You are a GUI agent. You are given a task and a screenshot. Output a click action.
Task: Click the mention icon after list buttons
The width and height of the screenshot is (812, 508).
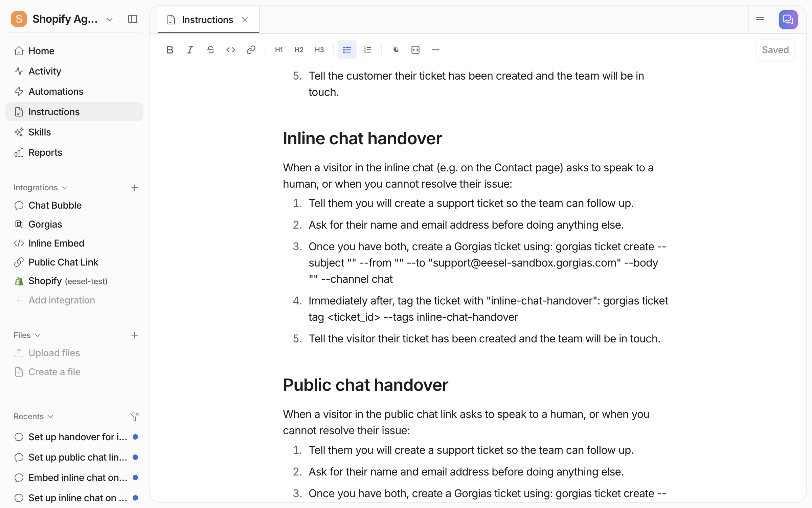tap(395, 50)
